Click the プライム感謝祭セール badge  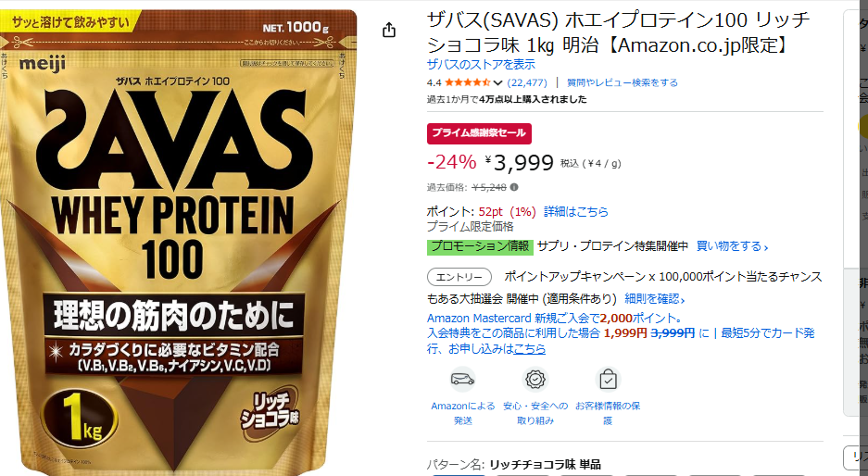pos(479,133)
